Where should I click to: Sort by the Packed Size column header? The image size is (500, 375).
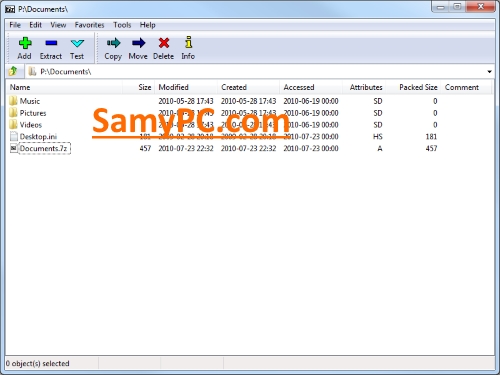point(413,87)
